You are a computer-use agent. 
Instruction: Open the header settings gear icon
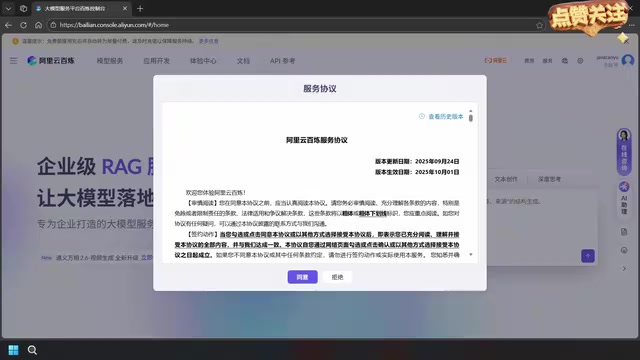tap(580, 60)
